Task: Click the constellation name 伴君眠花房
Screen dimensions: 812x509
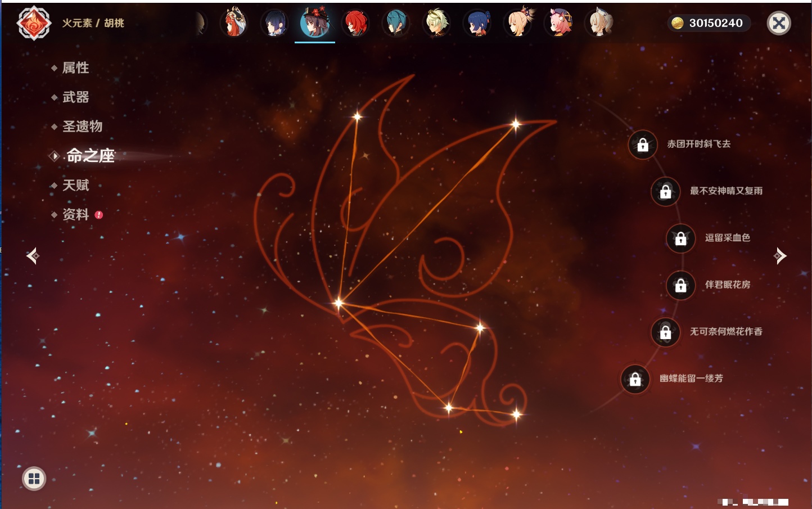Action: (x=728, y=285)
